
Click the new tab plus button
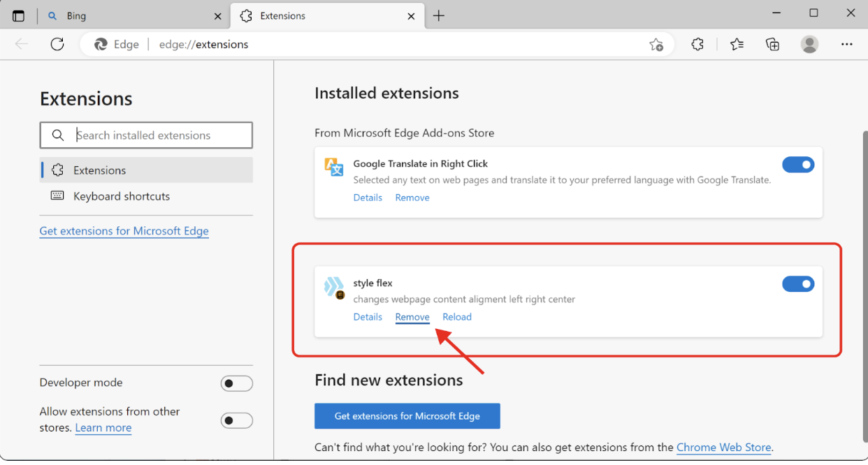pyautogui.click(x=438, y=15)
